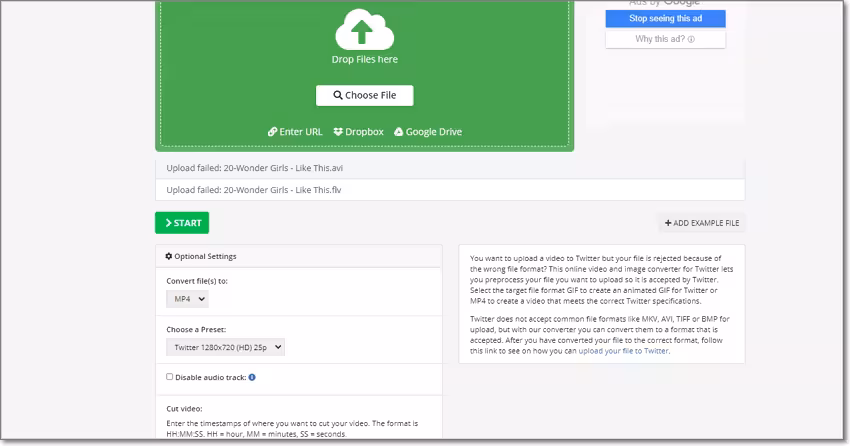Viewport: 850px width, 446px height.
Task: Click the Optional Settings header
Action: pos(205,257)
